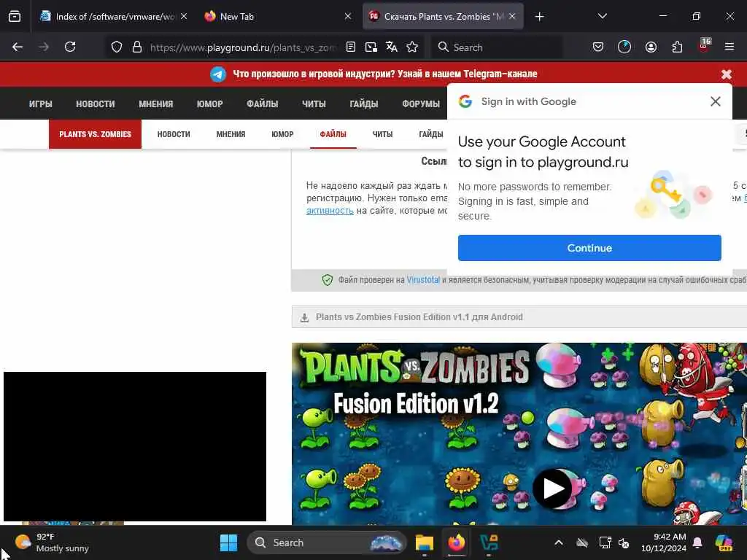Image resolution: width=747 pixels, height=560 pixels.
Task: Open ИГРЫ in main navigation
Action: click(x=41, y=104)
